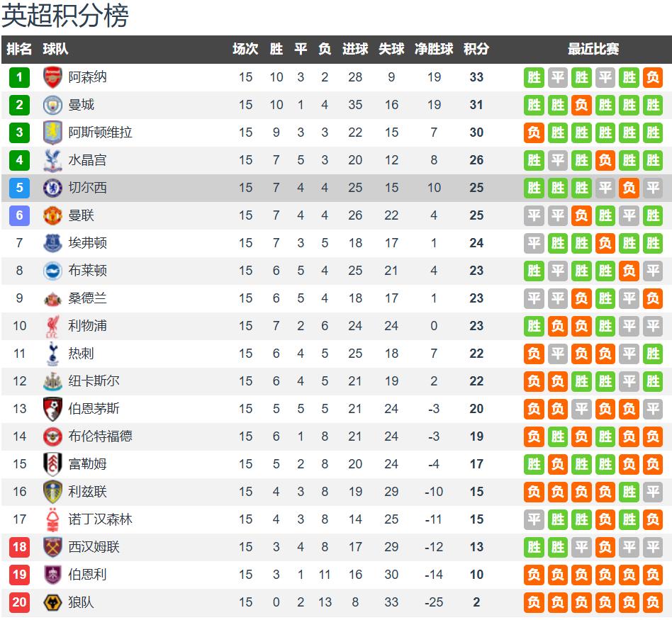Click Arsenal's latest match result badge (负)
Image resolution: width=672 pixels, height=620 pixels.
(x=653, y=77)
